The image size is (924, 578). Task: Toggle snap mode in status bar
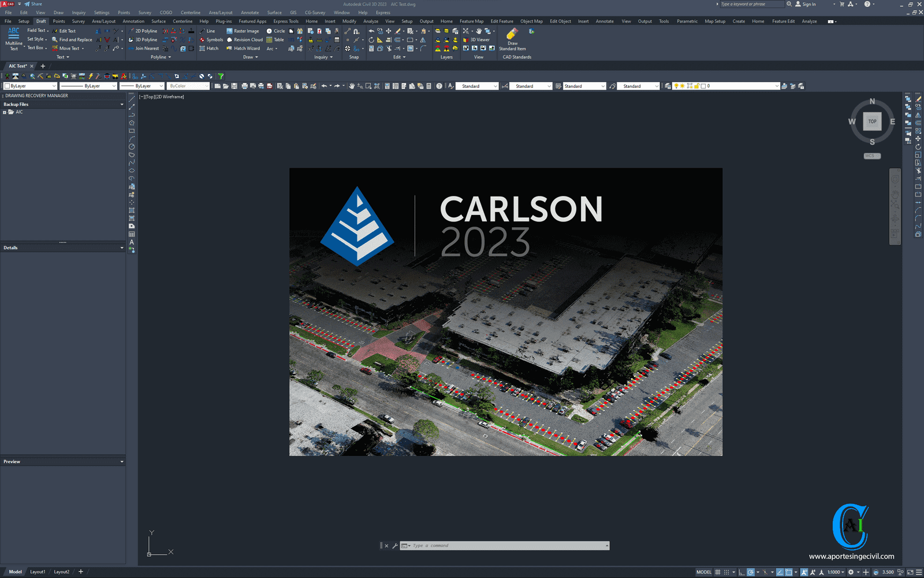[x=726, y=572]
